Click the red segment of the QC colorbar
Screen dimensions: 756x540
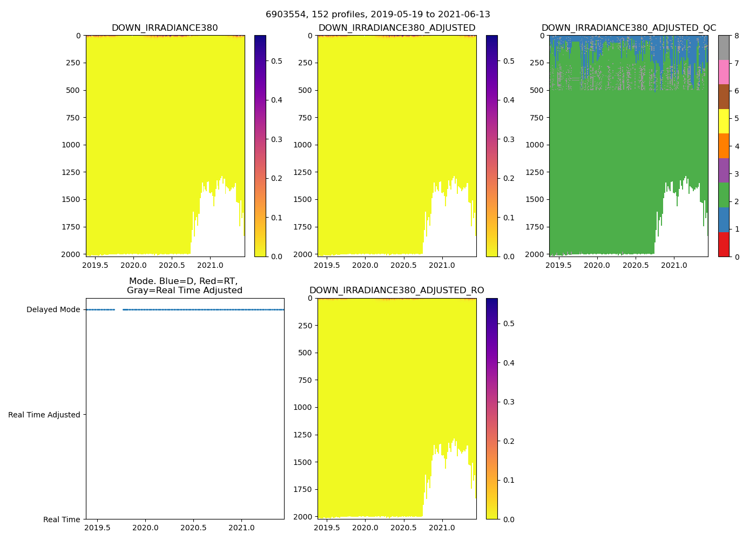point(724,244)
